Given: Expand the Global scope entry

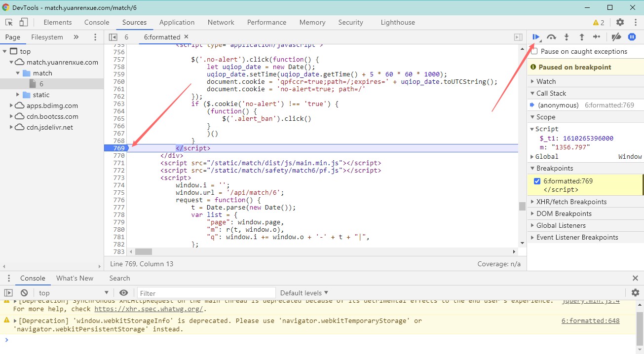Looking at the screenshot, I should point(532,157).
